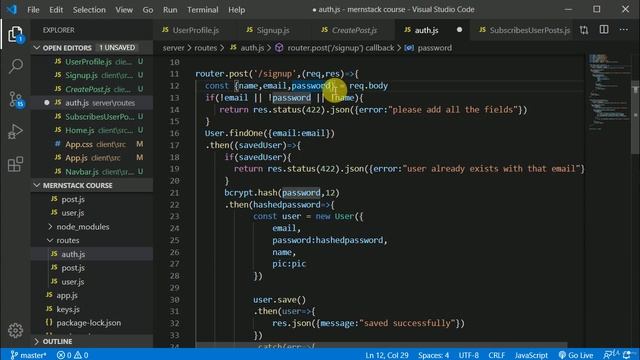The width and height of the screenshot is (640, 360).
Task: Change line endings via CRLF
Action: pos(497,355)
